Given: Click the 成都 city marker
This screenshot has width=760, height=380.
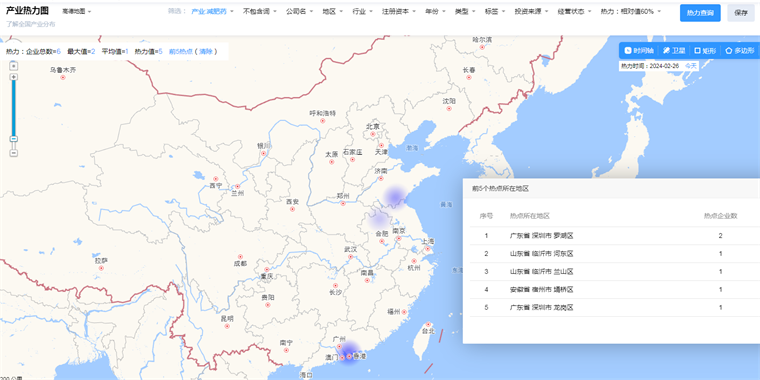Looking at the screenshot, I should 240,257.
